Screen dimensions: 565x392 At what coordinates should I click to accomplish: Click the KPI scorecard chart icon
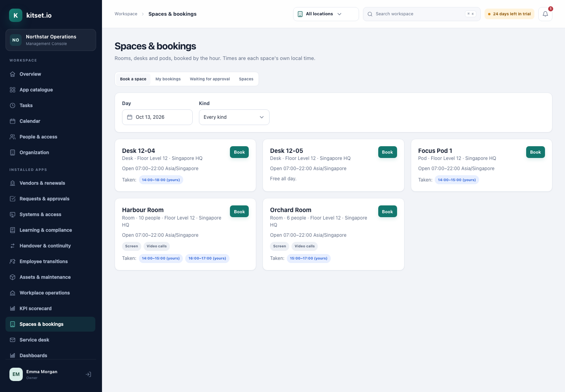[13, 309]
